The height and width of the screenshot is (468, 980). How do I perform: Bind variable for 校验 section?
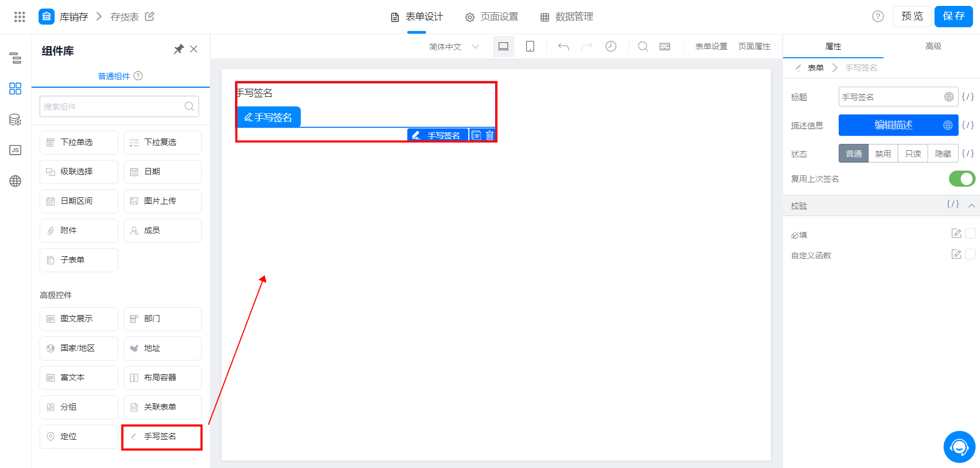[x=953, y=204]
